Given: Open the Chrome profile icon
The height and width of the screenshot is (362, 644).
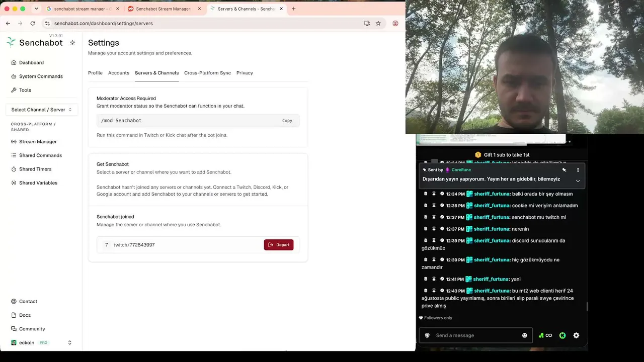Looking at the screenshot, I should 395,23.
